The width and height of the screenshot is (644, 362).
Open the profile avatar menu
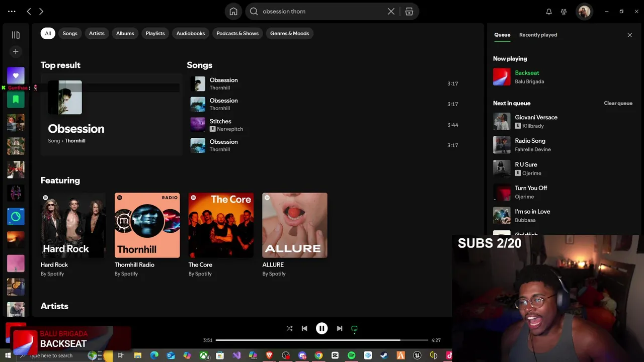[x=584, y=11]
